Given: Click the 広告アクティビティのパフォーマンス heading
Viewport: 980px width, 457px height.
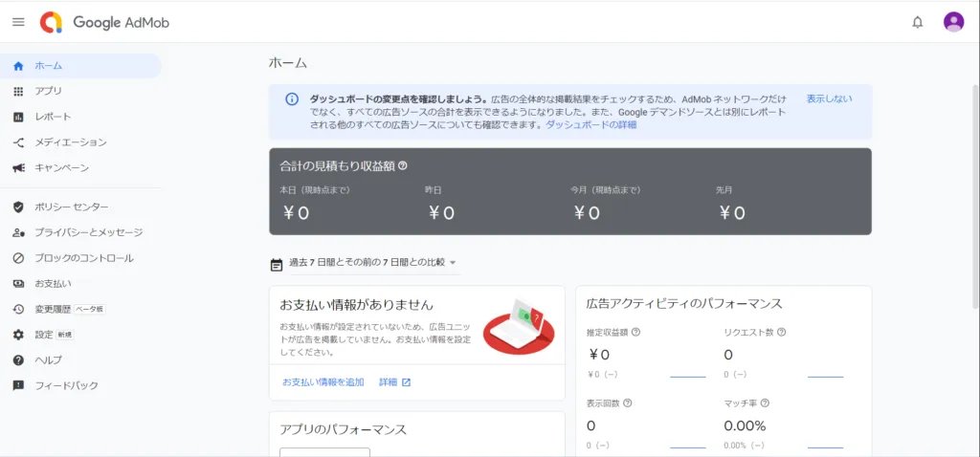Looking at the screenshot, I should pyautogui.click(x=684, y=304).
